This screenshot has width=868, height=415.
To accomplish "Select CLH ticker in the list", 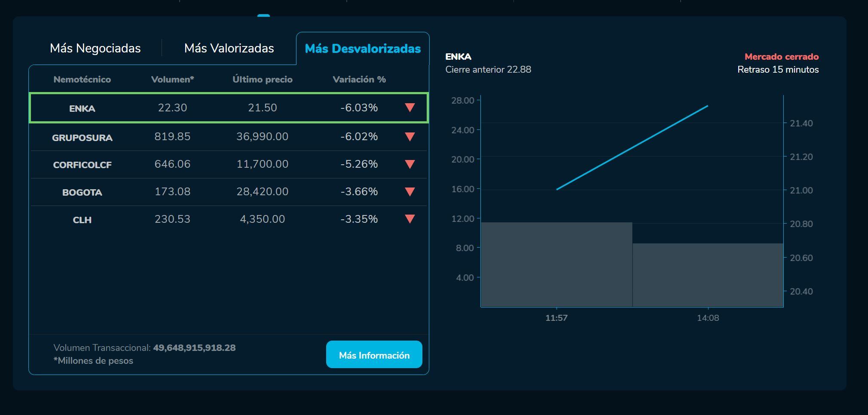I will [82, 220].
